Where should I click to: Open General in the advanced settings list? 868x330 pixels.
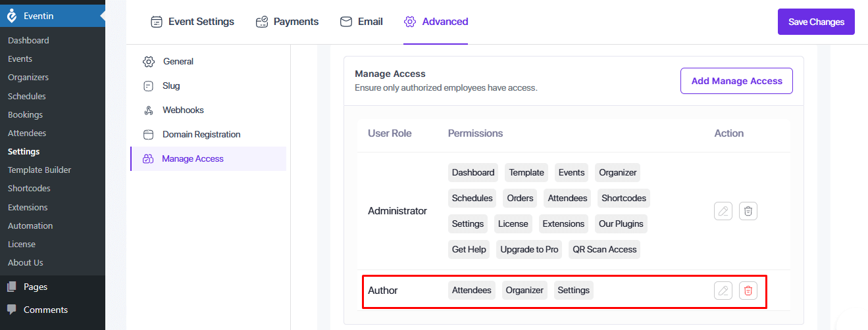178,61
